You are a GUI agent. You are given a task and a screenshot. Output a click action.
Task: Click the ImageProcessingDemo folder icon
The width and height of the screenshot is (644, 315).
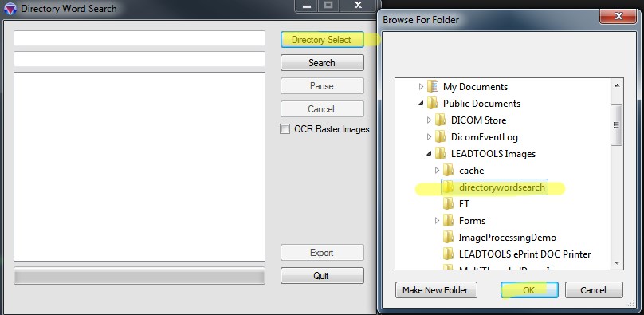[449, 238]
